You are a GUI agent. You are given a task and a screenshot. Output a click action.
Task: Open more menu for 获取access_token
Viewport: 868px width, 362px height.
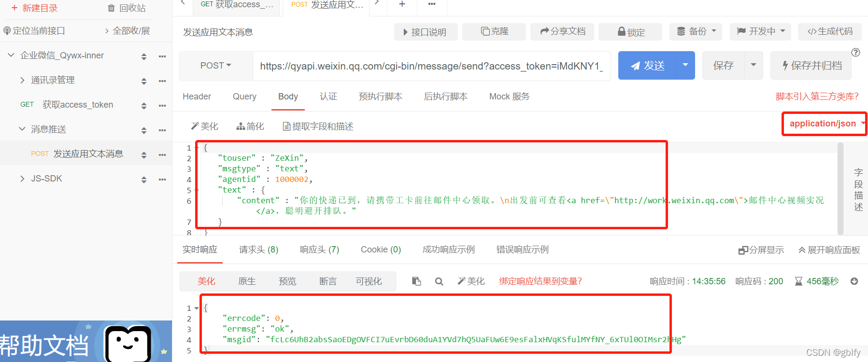(x=162, y=106)
